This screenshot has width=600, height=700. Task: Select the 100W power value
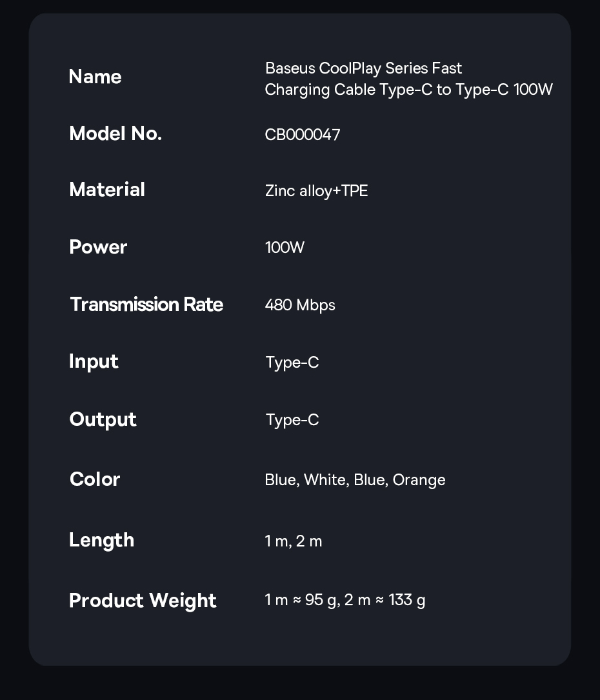285,248
